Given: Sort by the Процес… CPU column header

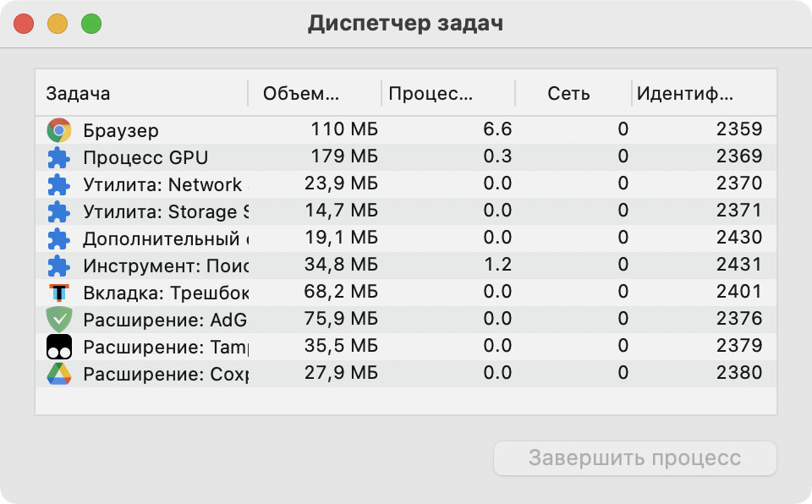Looking at the screenshot, I should [431, 94].
